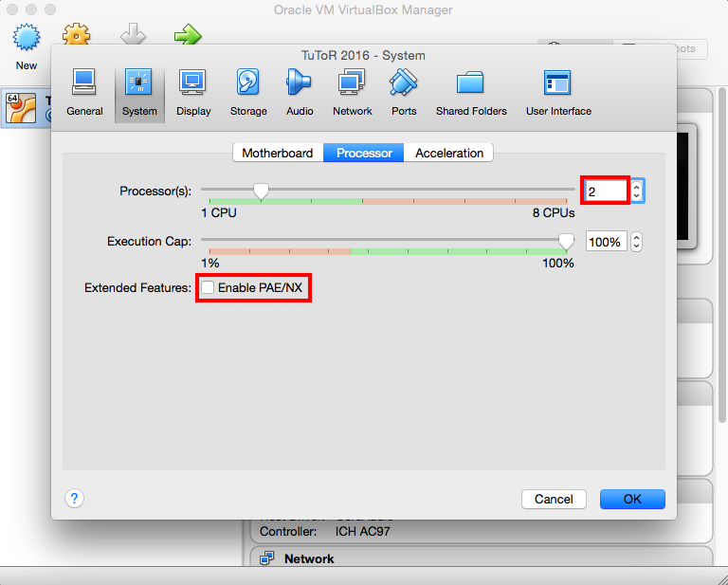
Task: Click the green Start arrow in VirtualBox Manager
Action: click(x=188, y=34)
